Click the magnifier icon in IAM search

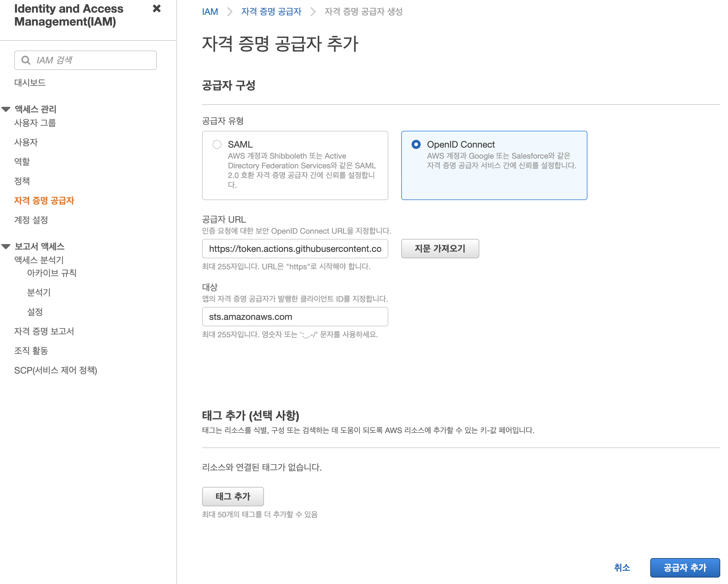coord(26,60)
